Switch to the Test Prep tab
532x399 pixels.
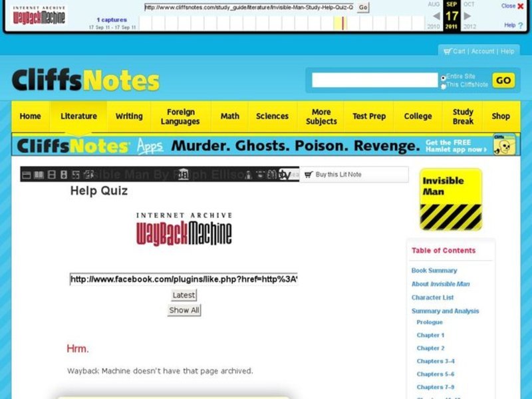369,116
